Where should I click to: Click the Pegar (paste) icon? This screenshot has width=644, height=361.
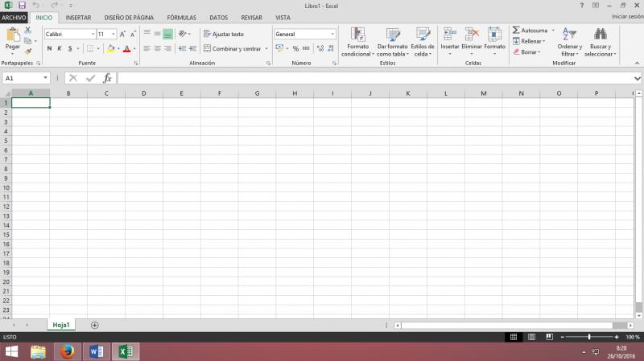click(13, 36)
